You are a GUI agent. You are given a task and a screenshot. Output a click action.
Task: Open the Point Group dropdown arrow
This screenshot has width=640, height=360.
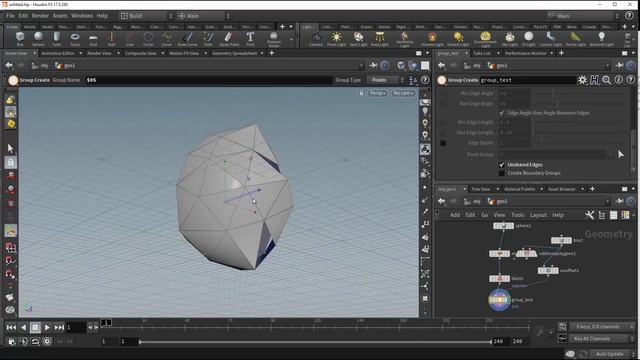(x=610, y=154)
